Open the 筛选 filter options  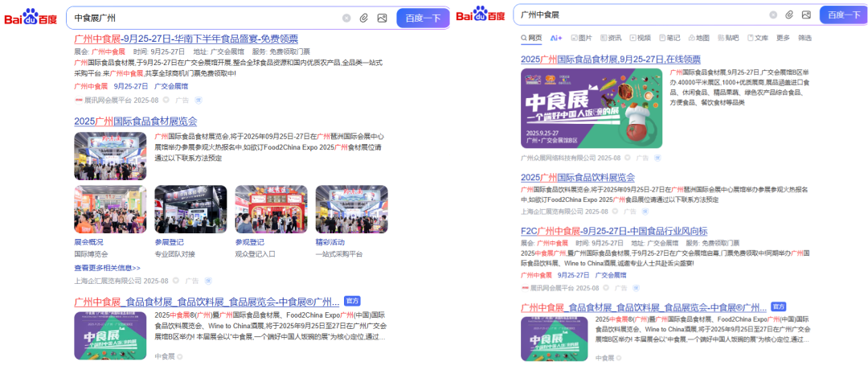(805, 38)
